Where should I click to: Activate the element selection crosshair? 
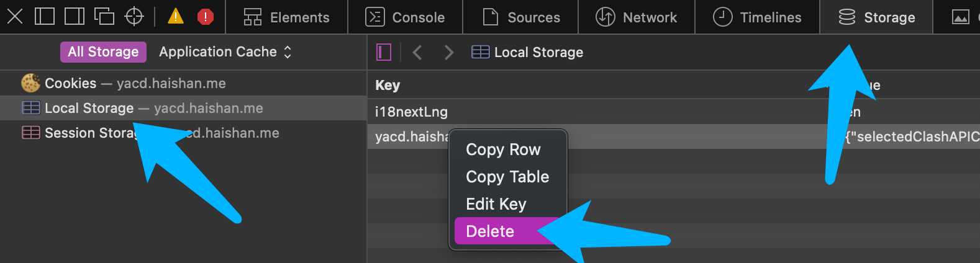134,16
